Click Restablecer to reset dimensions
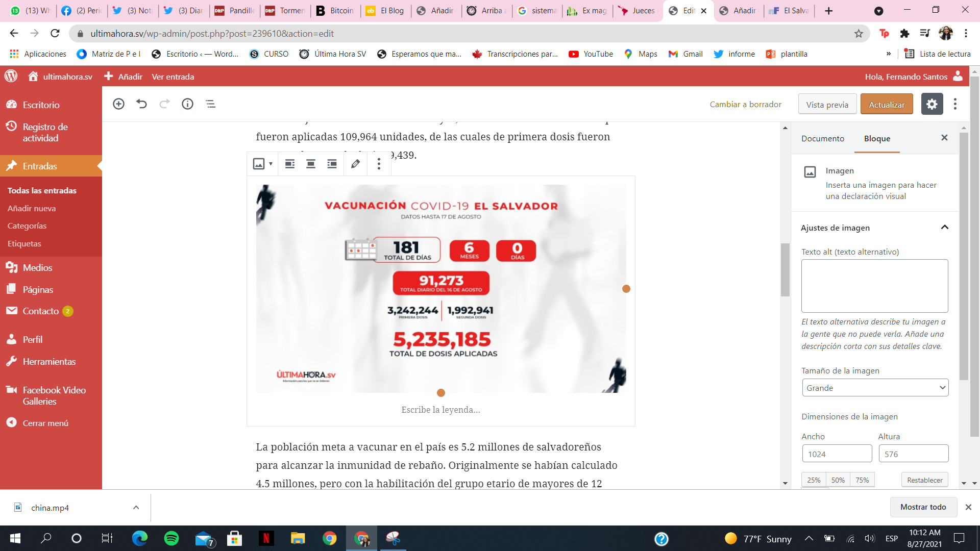This screenshot has width=980, height=551. 925,480
